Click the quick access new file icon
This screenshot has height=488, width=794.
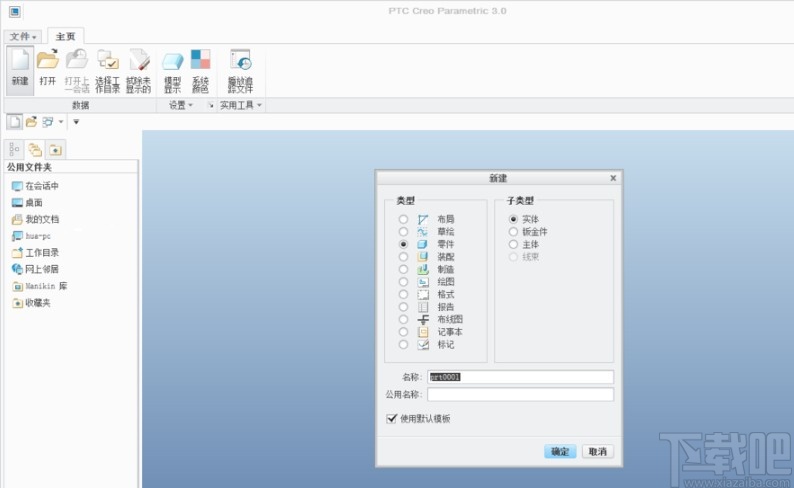tap(14, 121)
